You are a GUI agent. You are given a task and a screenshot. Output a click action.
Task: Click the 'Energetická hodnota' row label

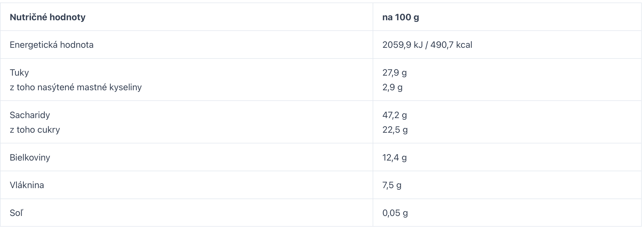click(x=52, y=45)
